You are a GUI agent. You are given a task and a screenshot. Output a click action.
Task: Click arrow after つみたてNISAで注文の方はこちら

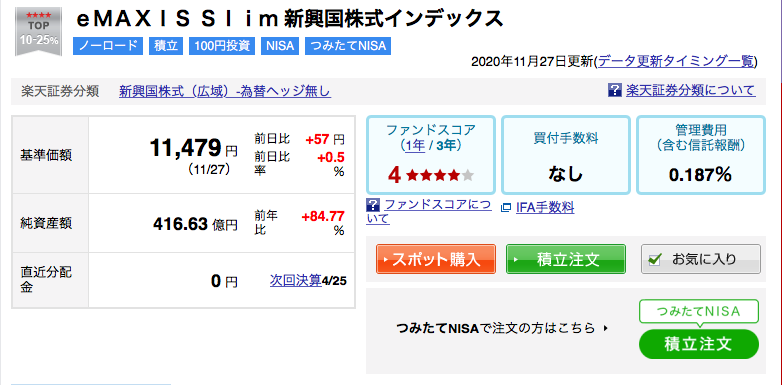(x=606, y=328)
